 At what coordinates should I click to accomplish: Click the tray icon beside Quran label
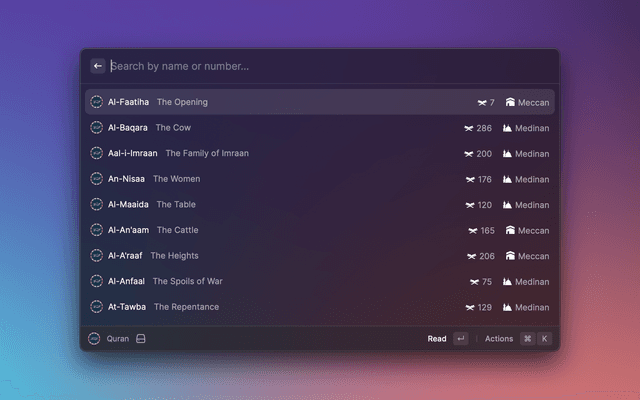[x=141, y=339]
